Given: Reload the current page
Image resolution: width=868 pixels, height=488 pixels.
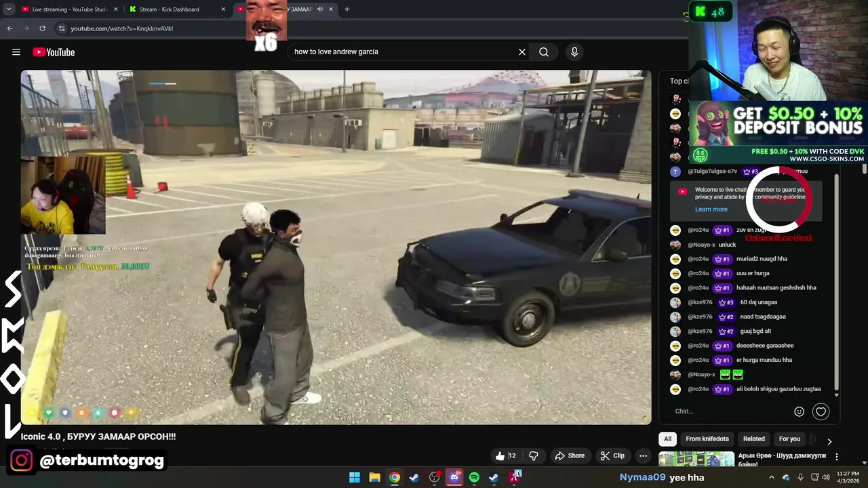Looking at the screenshot, I should pyautogui.click(x=42, y=28).
